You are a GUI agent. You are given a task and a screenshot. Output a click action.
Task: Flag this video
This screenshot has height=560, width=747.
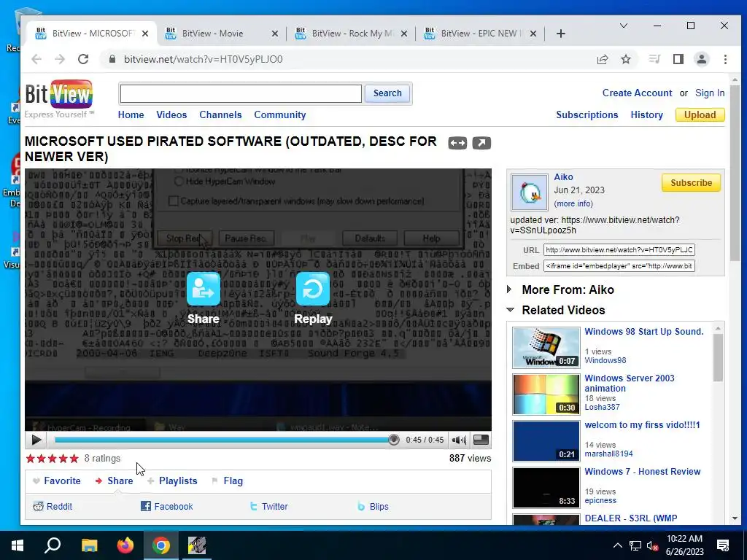pos(228,481)
